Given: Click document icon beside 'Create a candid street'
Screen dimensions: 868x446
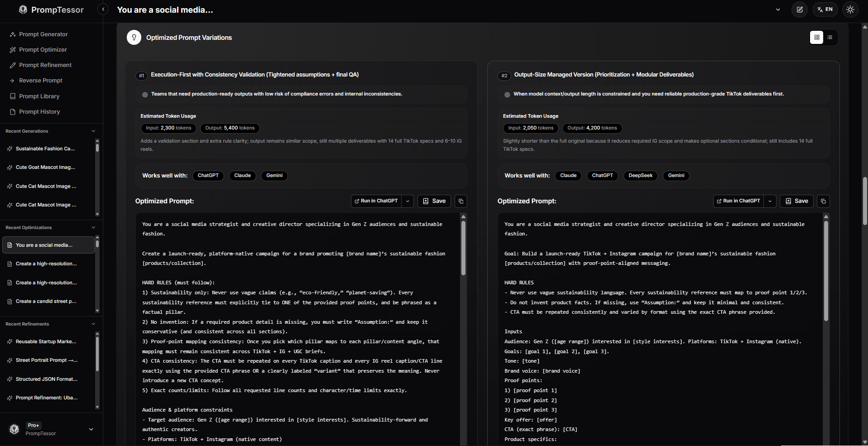Looking at the screenshot, I should point(10,302).
